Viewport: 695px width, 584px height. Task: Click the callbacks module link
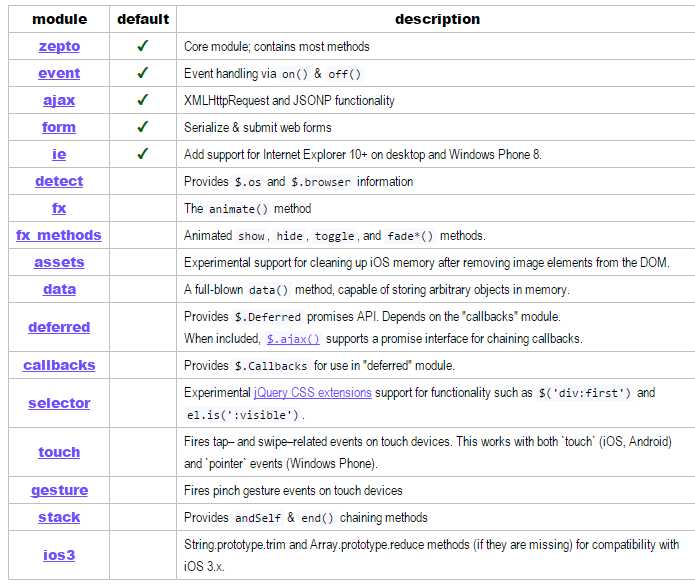tap(59, 365)
